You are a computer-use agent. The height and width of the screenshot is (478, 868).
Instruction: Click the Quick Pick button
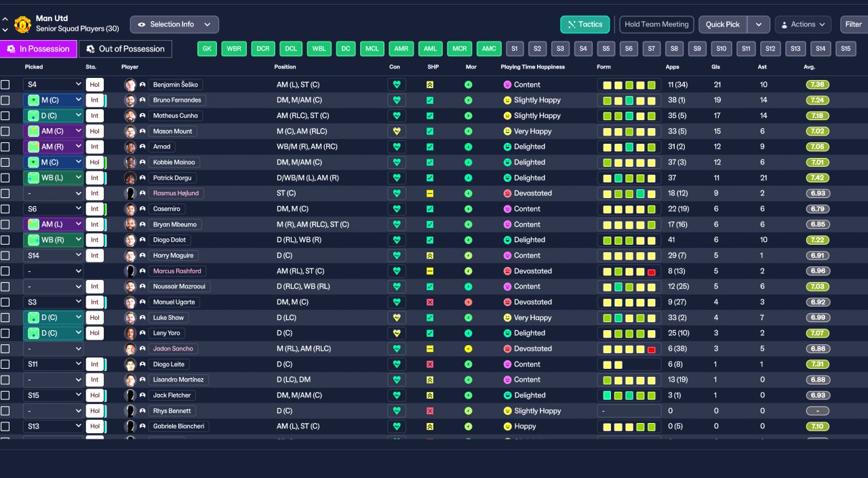coord(723,24)
